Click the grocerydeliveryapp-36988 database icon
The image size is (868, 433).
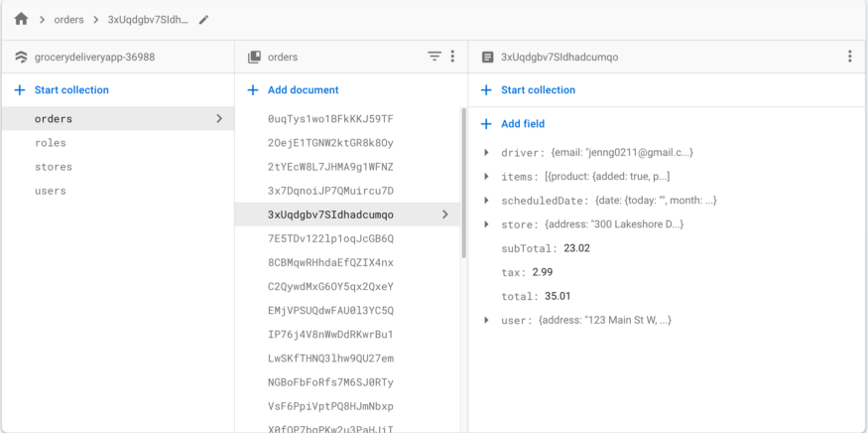pos(21,57)
